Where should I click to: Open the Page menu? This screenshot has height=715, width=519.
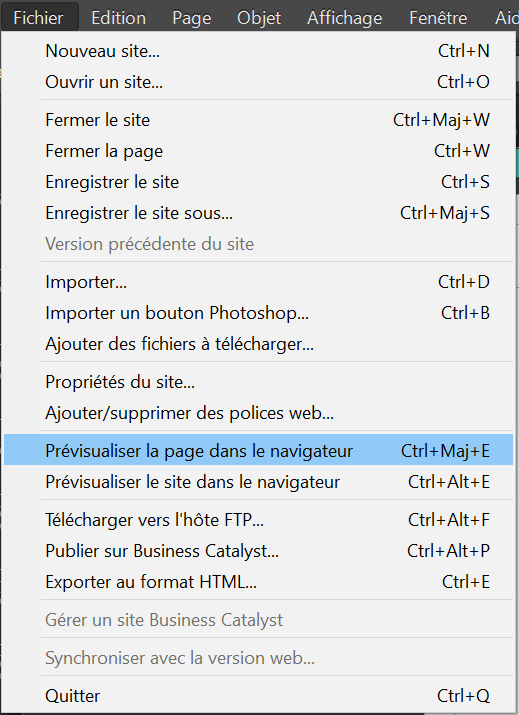(x=192, y=18)
